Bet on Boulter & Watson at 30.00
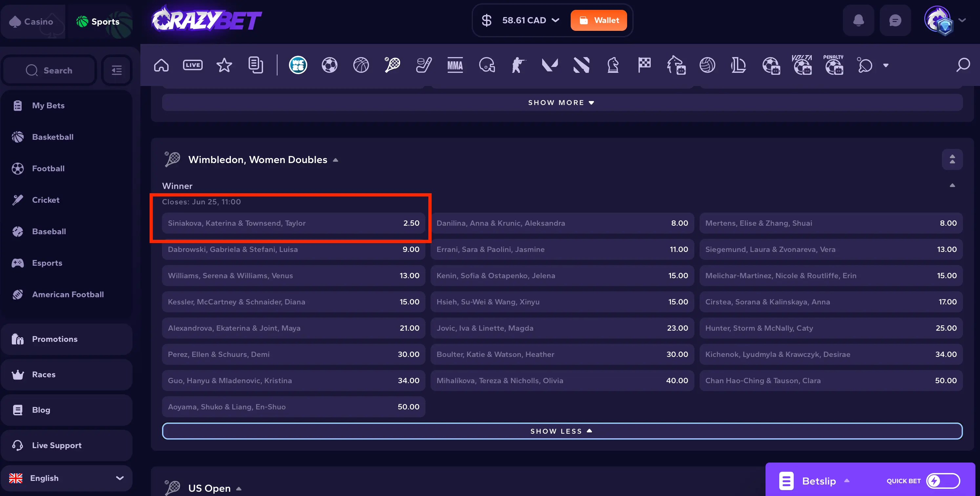 [562, 354]
